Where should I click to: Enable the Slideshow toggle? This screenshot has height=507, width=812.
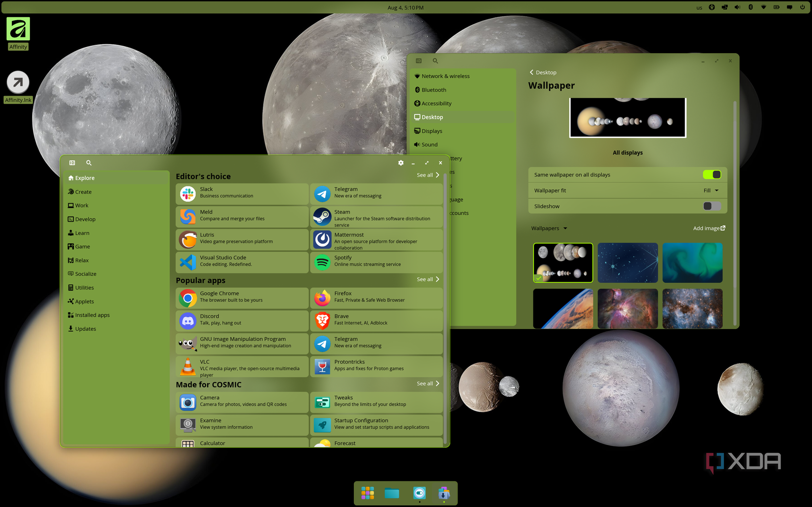(712, 206)
